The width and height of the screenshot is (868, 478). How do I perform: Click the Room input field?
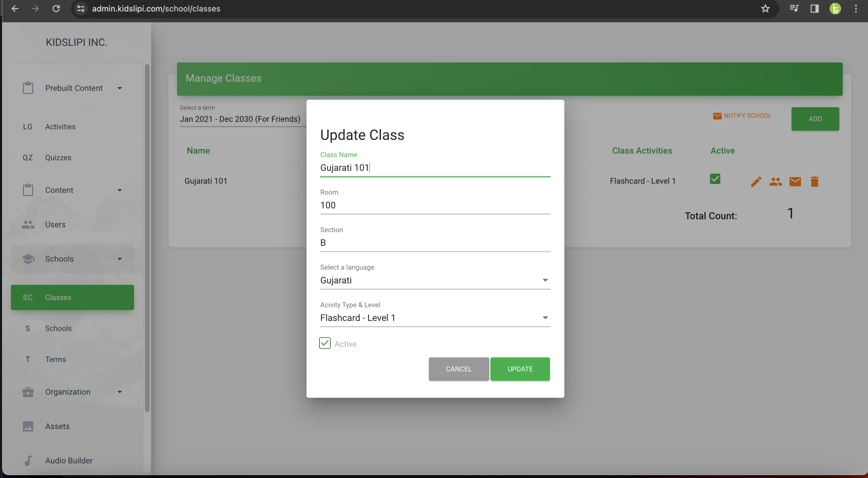434,205
